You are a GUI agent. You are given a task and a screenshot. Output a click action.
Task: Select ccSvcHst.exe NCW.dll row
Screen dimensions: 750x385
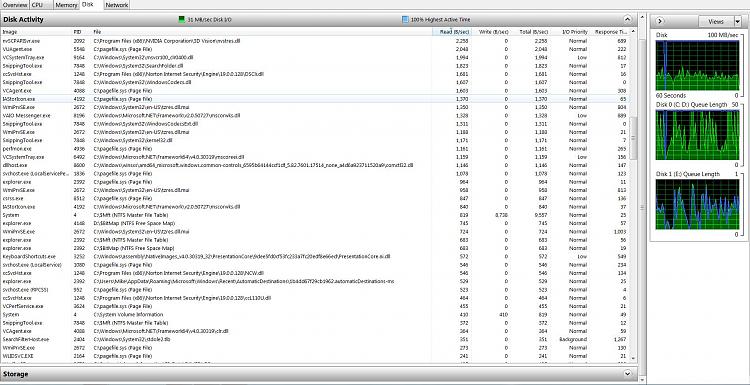coord(315,273)
